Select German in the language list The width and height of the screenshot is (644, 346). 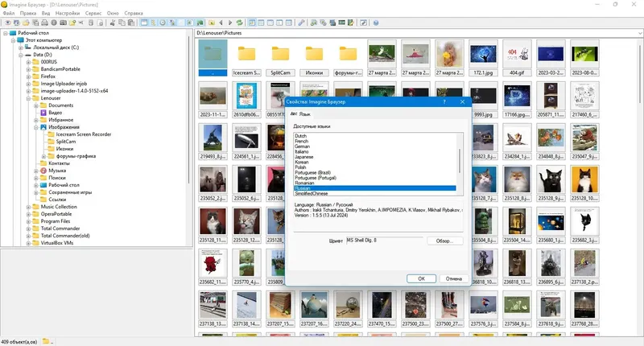point(374,146)
